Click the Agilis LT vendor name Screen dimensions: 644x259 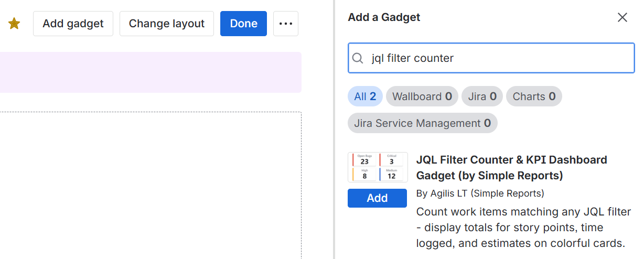(x=480, y=193)
